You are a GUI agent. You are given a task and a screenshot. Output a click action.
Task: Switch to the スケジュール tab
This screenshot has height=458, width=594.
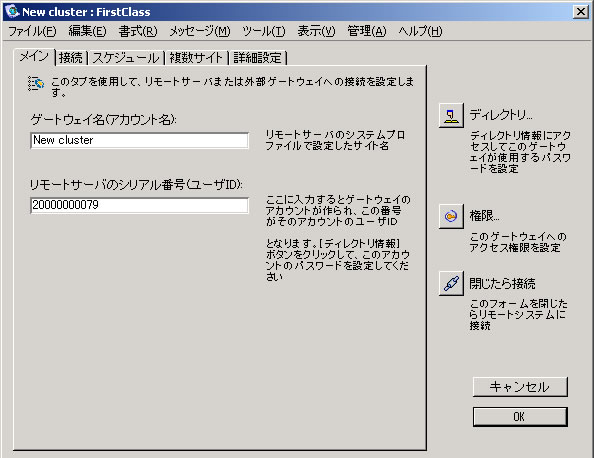(126, 58)
